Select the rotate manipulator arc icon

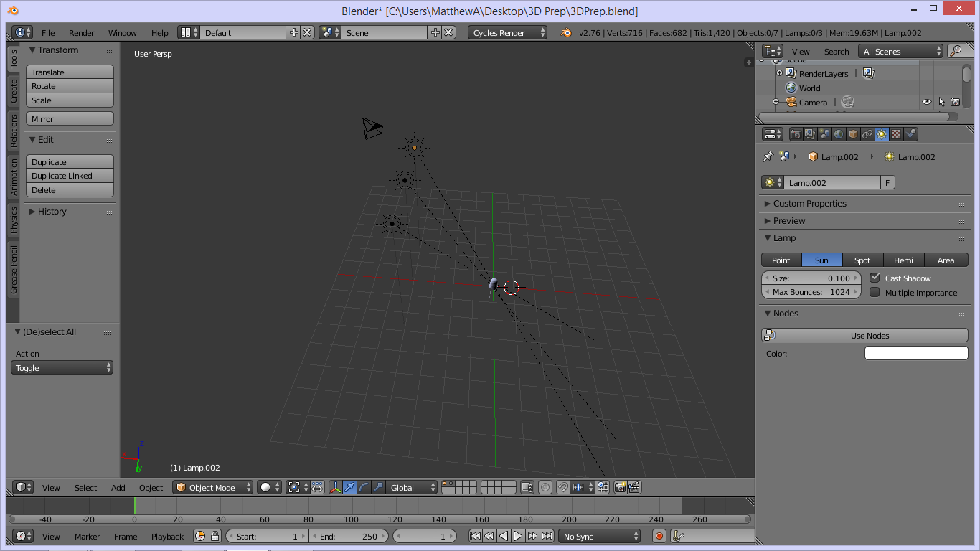364,487
